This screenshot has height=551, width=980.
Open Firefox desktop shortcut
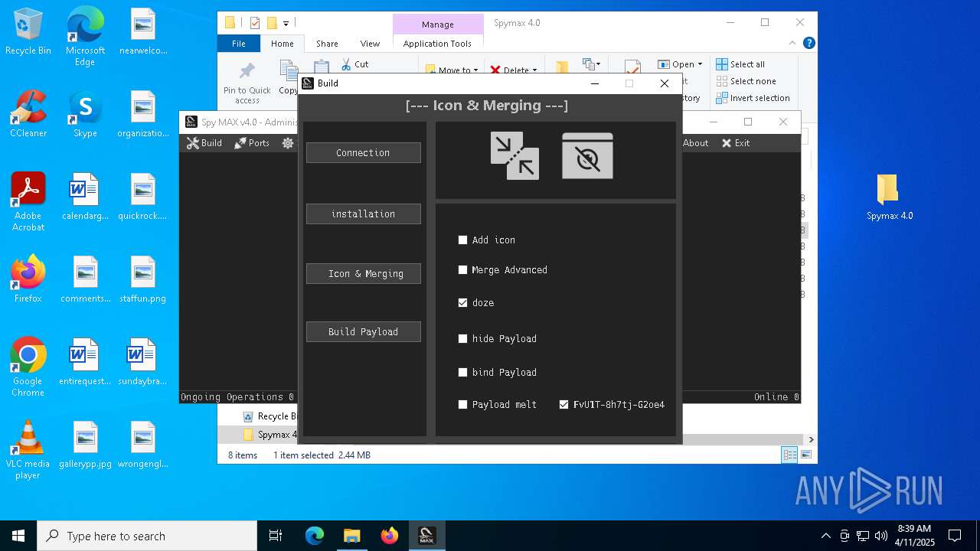28,279
